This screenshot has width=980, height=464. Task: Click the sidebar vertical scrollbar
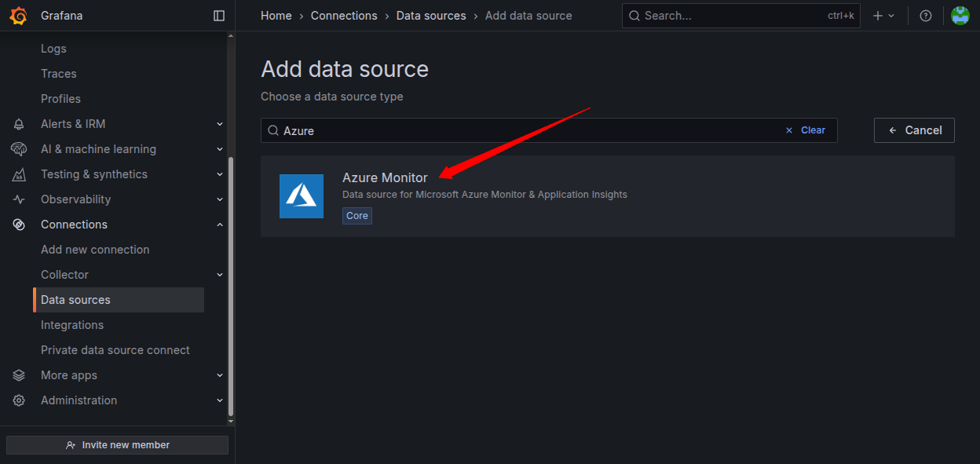231,287
